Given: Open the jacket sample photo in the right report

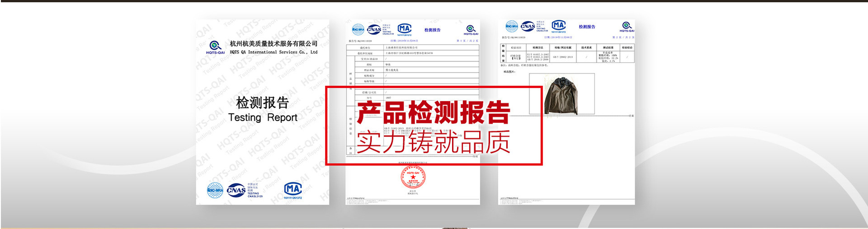Looking at the screenshot, I should pyautogui.click(x=562, y=94).
